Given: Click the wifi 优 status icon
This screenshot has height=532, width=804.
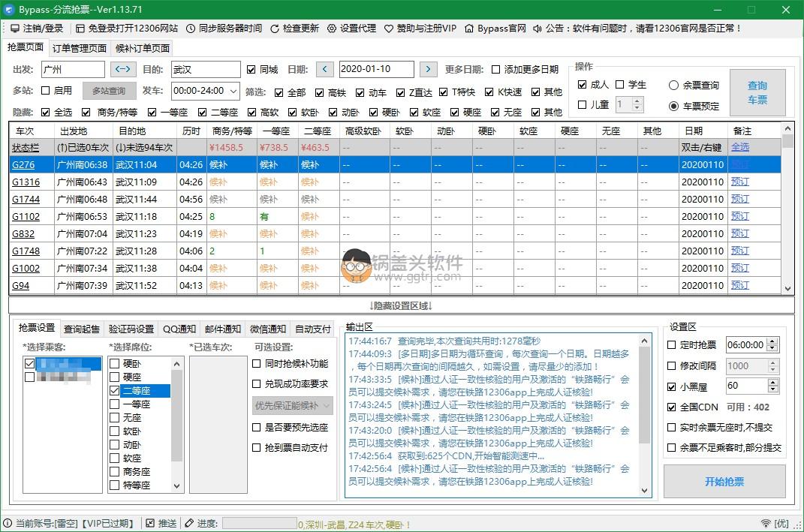Looking at the screenshot, I should [x=766, y=523].
